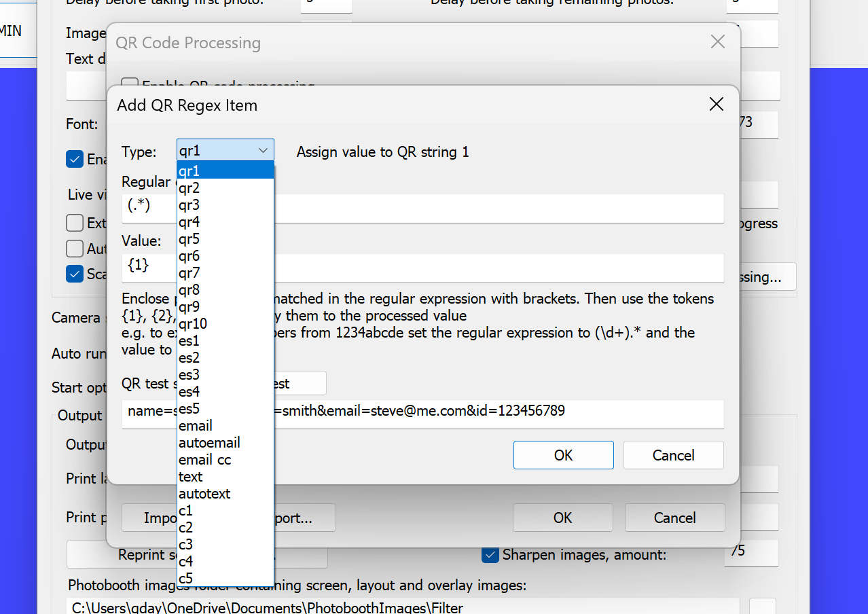Image resolution: width=868 pixels, height=614 pixels.
Task: Check the second empty checkbox under Live view
Action: click(75, 249)
